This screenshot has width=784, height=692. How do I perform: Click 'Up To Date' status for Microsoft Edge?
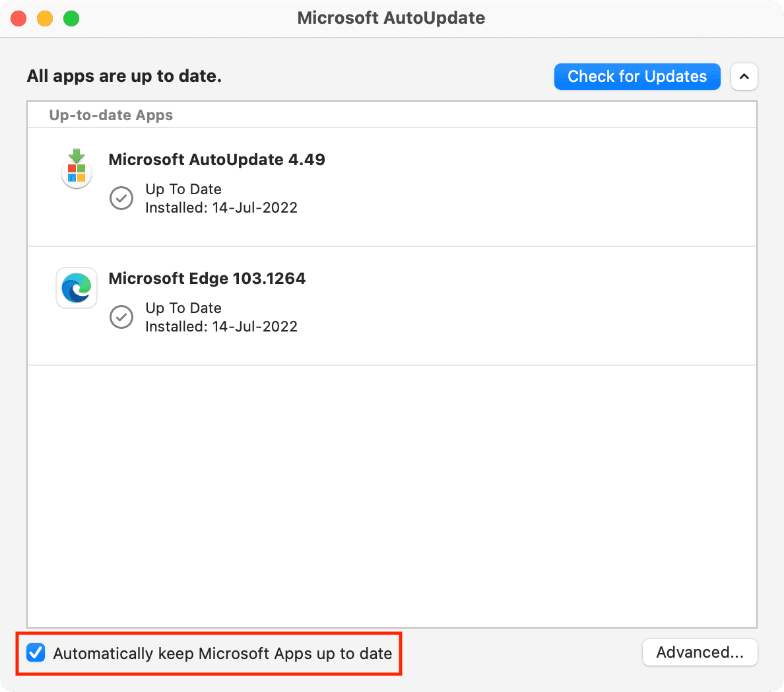tap(183, 308)
